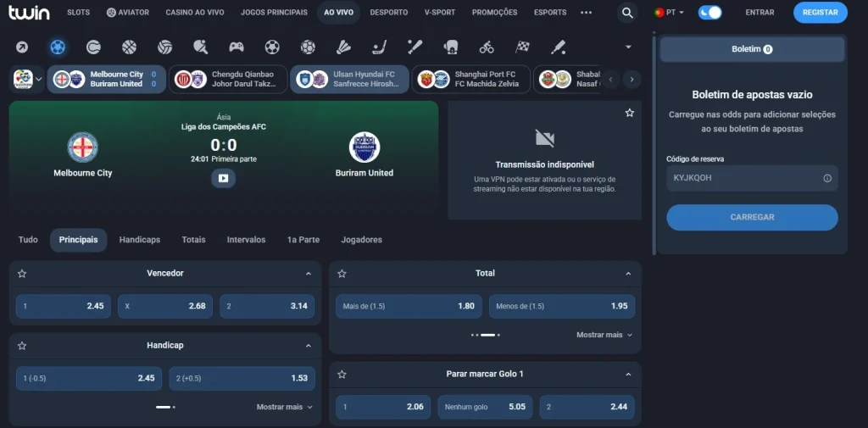Click the twin logo

29,12
